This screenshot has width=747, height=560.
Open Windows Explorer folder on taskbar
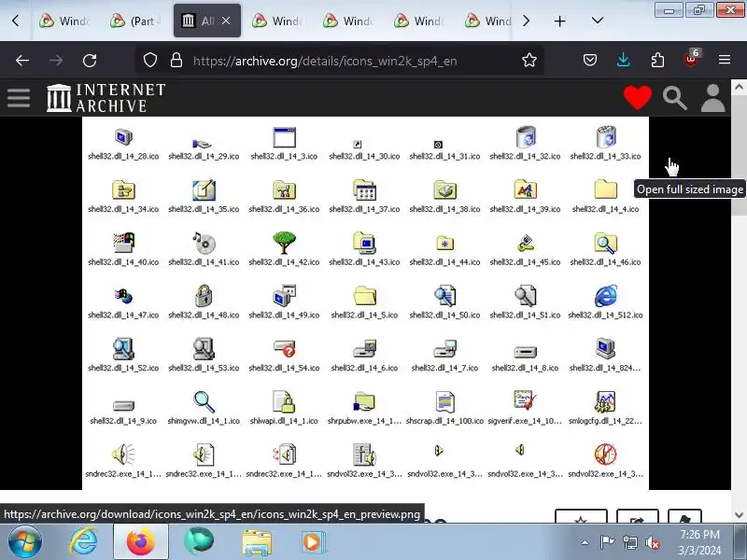coord(257,543)
